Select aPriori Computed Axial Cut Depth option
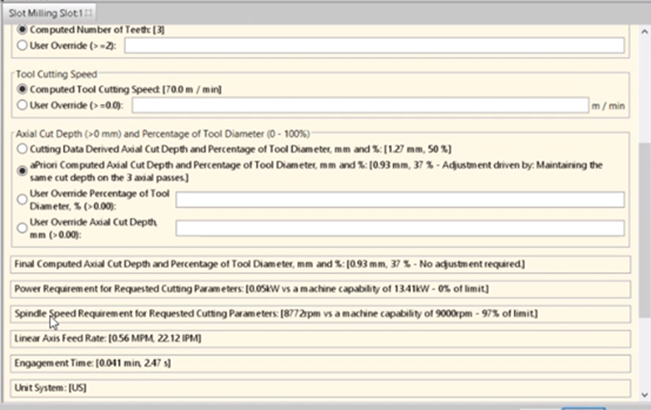651x410 pixels. pyautogui.click(x=22, y=171)
